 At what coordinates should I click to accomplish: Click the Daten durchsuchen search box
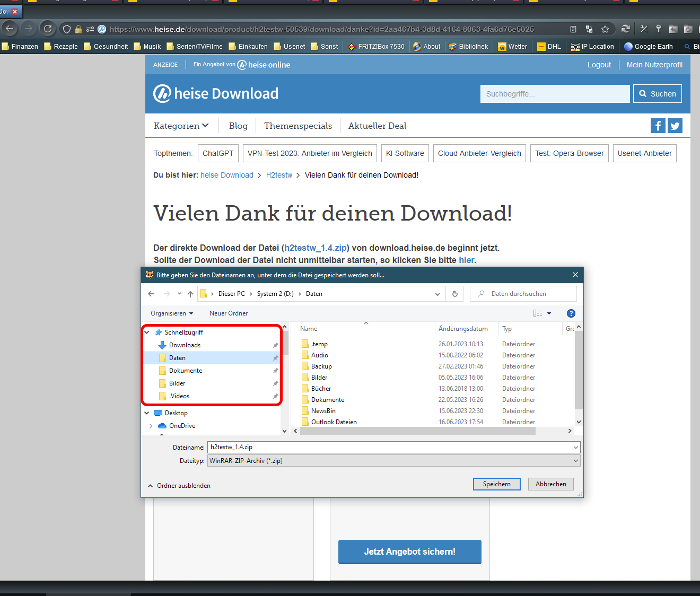click(523, 294)
